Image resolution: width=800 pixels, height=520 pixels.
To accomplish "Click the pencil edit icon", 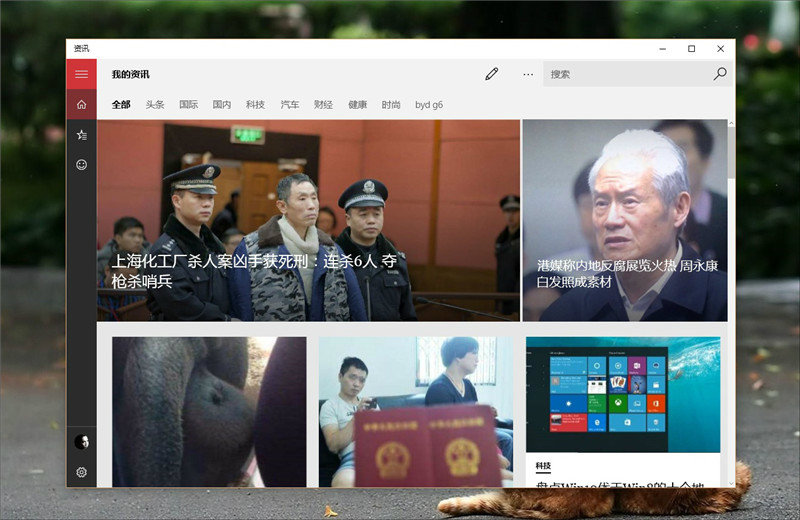I will point(491,74).
